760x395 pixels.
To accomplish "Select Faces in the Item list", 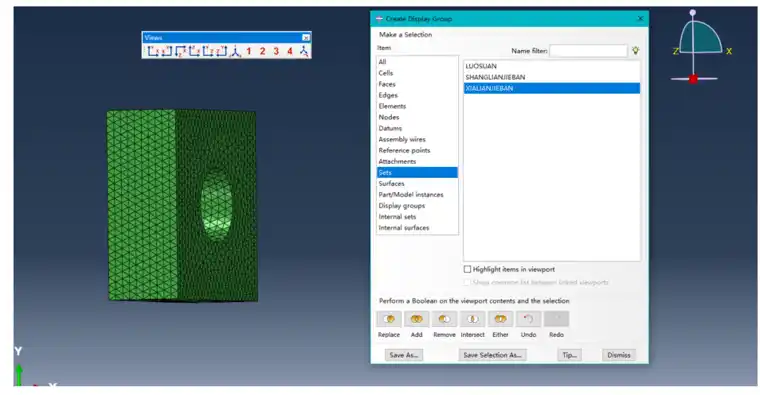I will pyautogui.click(x=417, y=84).
